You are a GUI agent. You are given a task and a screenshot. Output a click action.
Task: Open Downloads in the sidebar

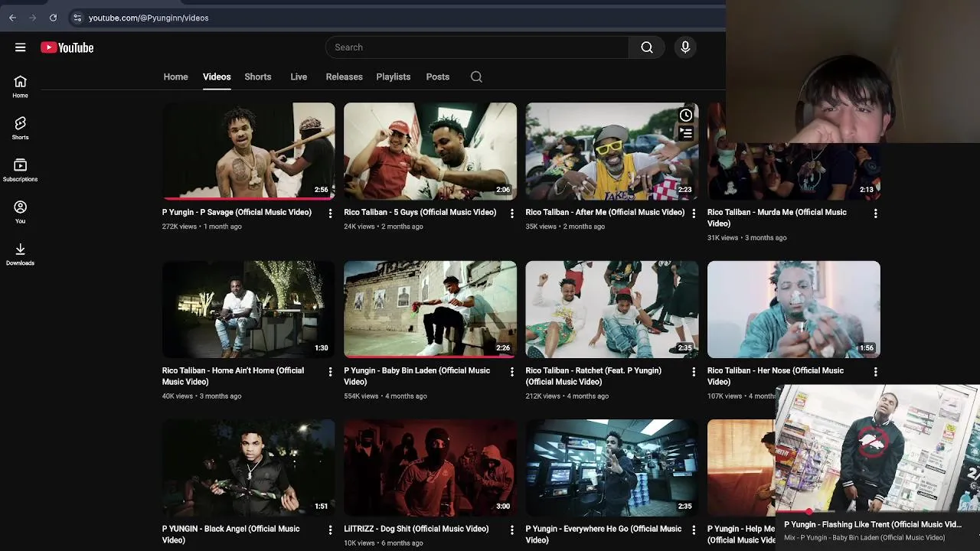21,254
